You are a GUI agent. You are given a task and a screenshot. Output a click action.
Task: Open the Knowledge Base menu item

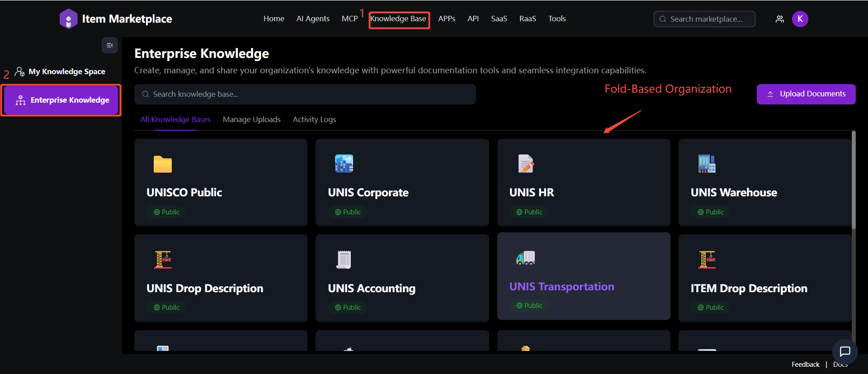(398, 19)
